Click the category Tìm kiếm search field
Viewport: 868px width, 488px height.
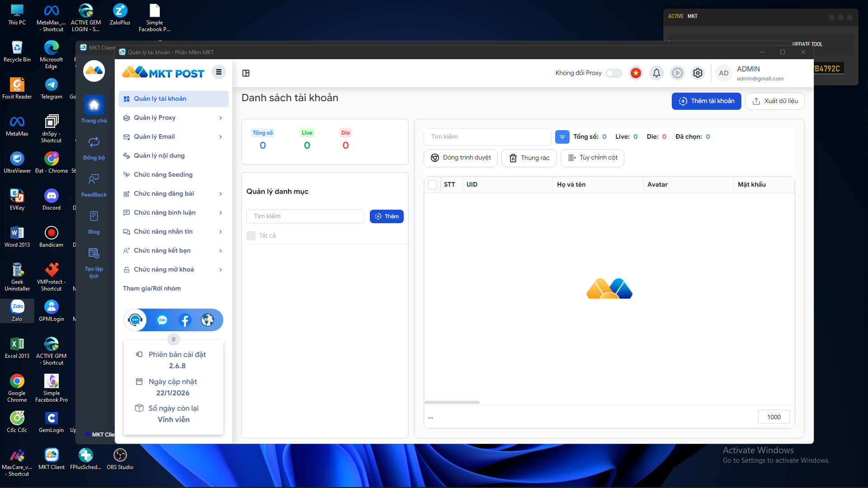tap(306, 216)
